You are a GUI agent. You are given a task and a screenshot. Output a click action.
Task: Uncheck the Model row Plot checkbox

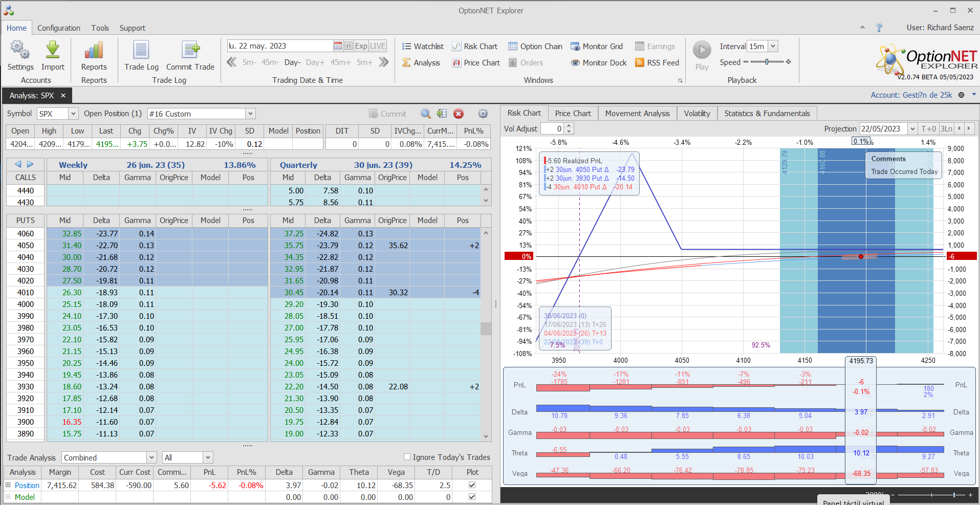[x=472, y=497]
